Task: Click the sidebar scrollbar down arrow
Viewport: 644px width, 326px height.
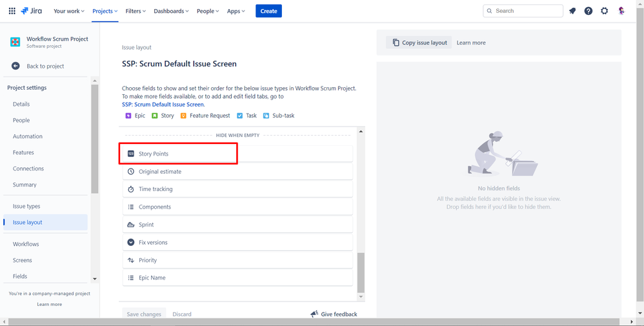Action: [x=94, y=279]
